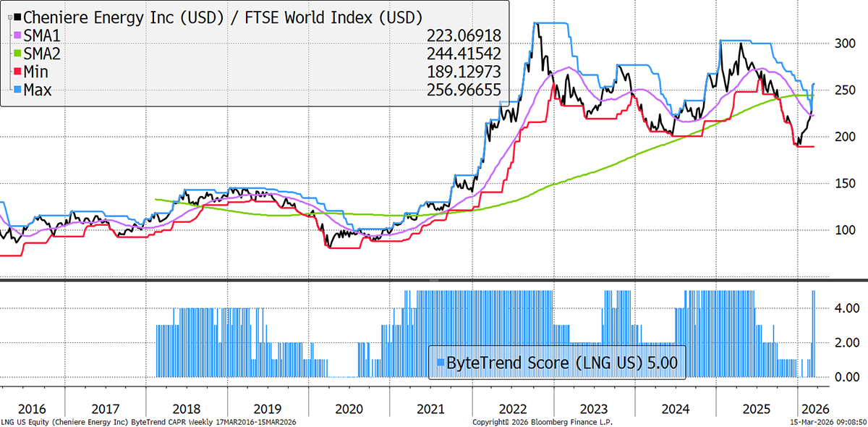868x427 pixels.
Task: Select the SMA1 legend label
Action: click(x=43, y=35)
